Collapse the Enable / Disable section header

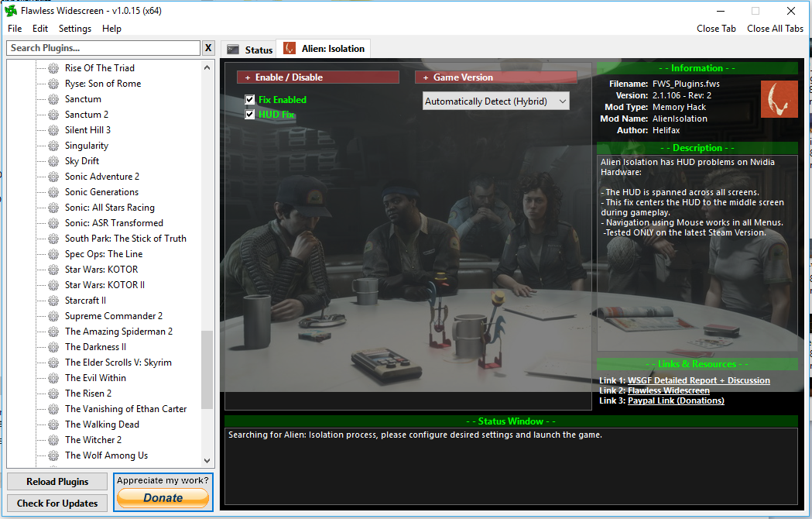[318, 77]
